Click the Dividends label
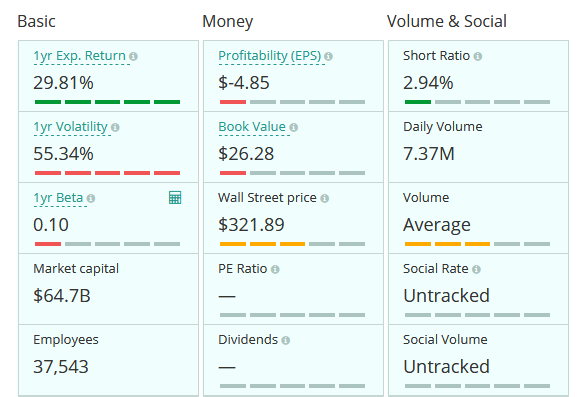 [248, 340]
